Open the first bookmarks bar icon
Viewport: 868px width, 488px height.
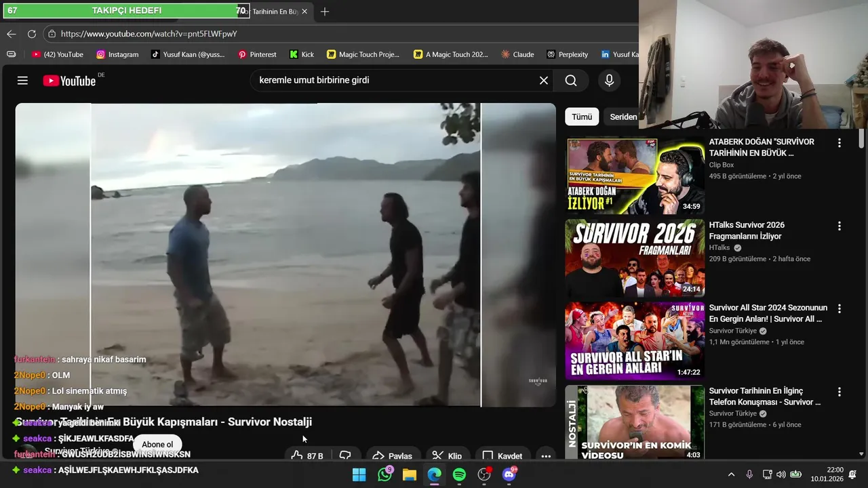tap(11, 54)
